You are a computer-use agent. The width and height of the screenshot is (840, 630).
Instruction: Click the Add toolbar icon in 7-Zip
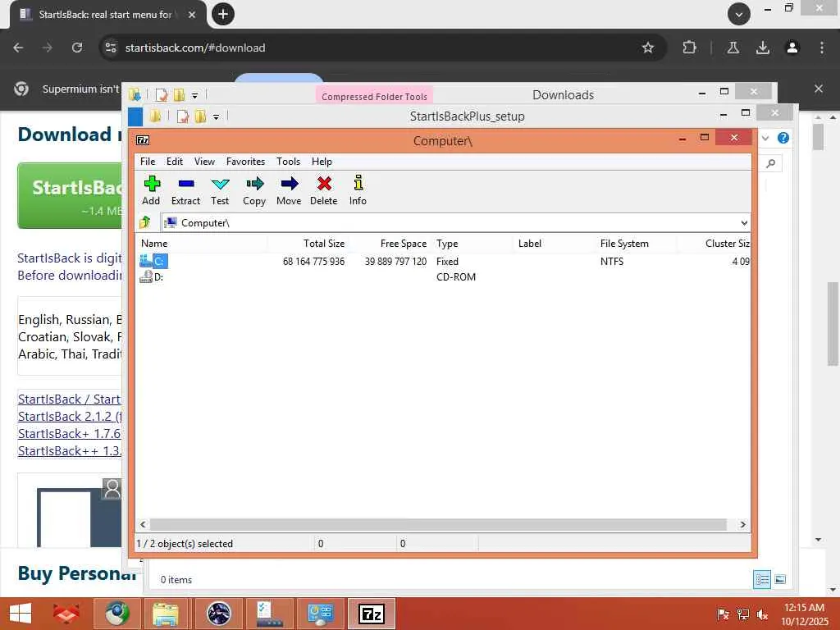[x=151, y=190]
